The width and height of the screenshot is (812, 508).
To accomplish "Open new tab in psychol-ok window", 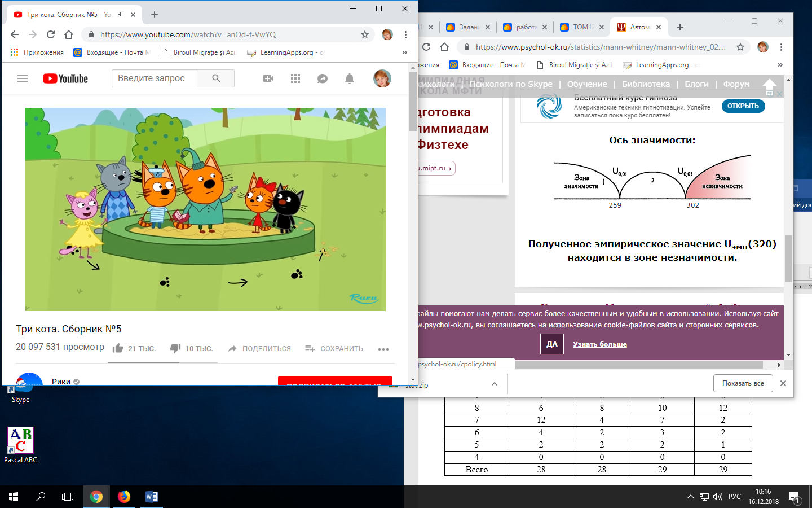I will pyautogui.click(x=680, y=27).
